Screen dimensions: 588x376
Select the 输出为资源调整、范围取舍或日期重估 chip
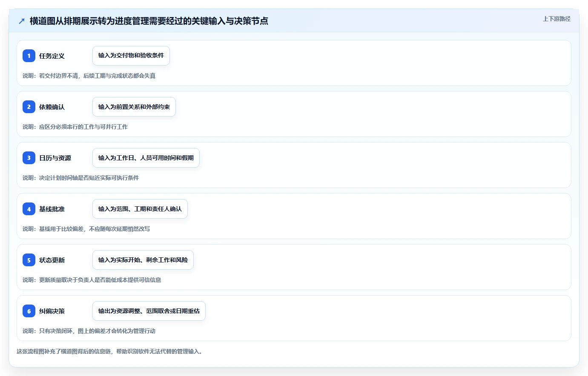click(x=149, y=311)
